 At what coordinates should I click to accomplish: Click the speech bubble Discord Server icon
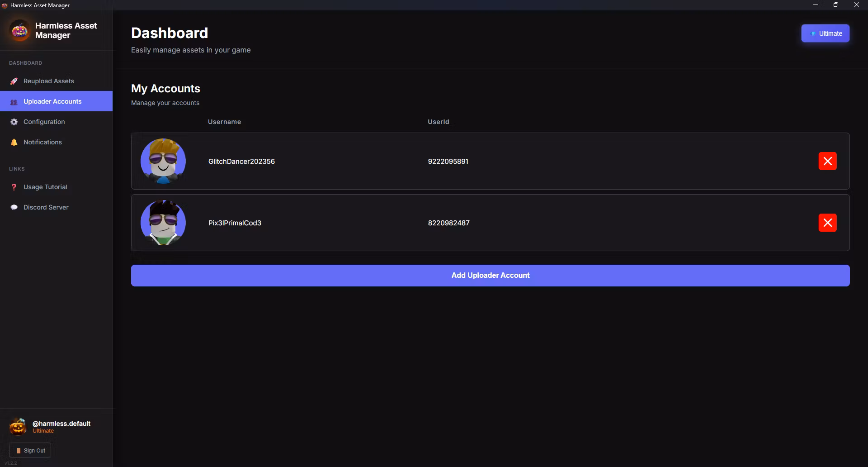click(x=14, y=207)
